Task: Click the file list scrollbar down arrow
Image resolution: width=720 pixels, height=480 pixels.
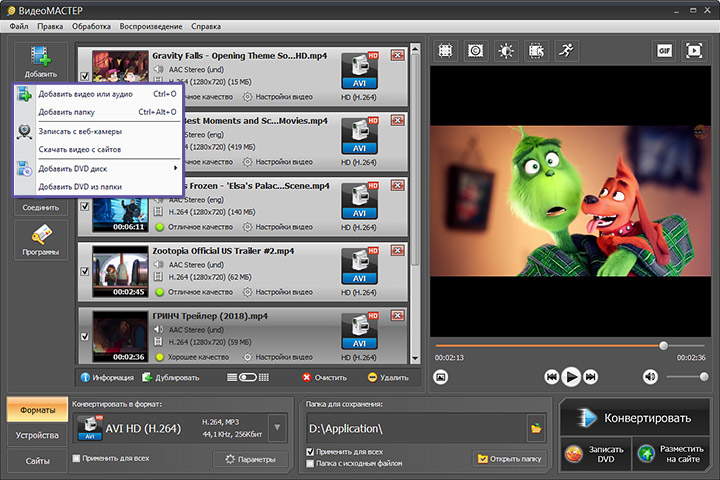Action: 415,358
